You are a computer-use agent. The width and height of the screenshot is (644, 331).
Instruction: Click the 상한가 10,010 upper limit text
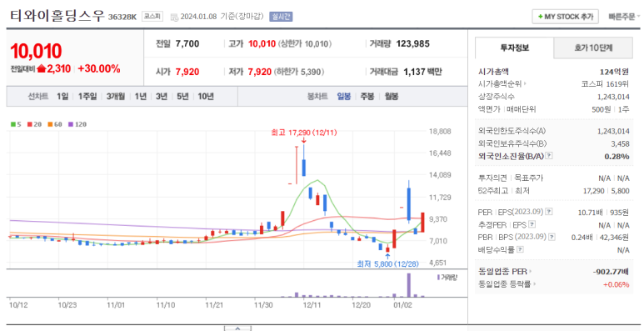[x=305, y=43]
